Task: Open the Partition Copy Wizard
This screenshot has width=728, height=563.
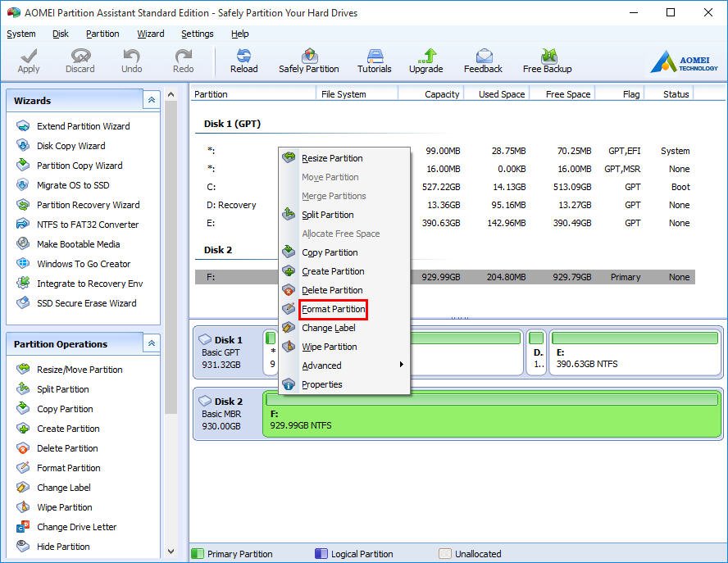Action: 69,166
